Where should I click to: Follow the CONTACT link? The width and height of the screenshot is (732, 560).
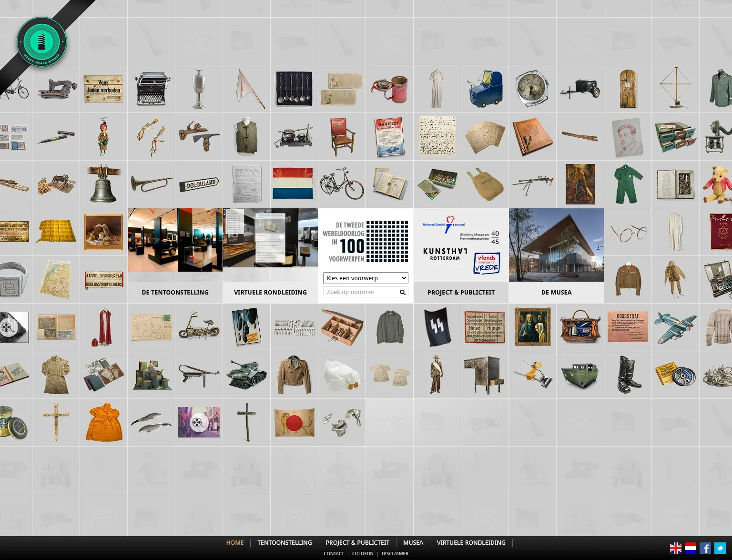coord(334,553)
